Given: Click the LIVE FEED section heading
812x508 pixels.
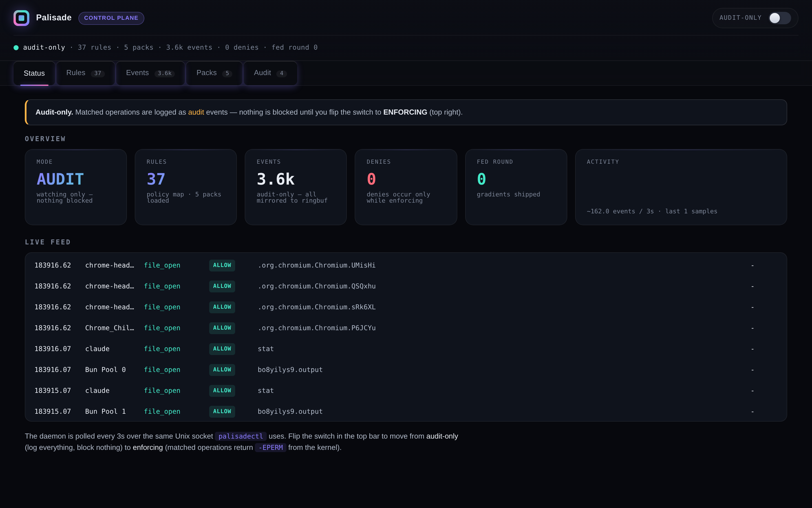Looking at the screenshot, I should (48, 242).
